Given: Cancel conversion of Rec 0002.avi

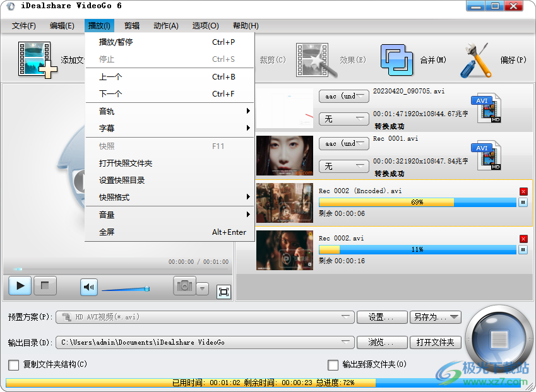Looking at the screenshot, I should (x=523, y=239).
